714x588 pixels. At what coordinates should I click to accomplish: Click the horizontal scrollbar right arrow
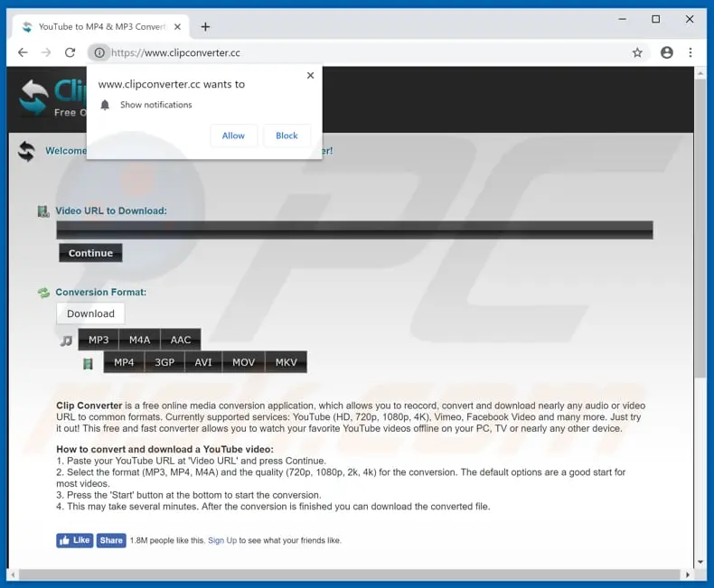click(x=687, y=574)
